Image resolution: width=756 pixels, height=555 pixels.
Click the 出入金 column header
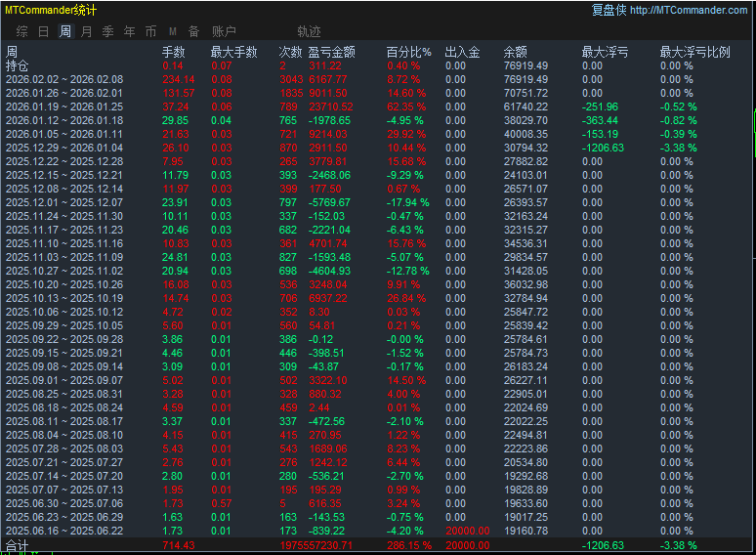coord(462,52)
